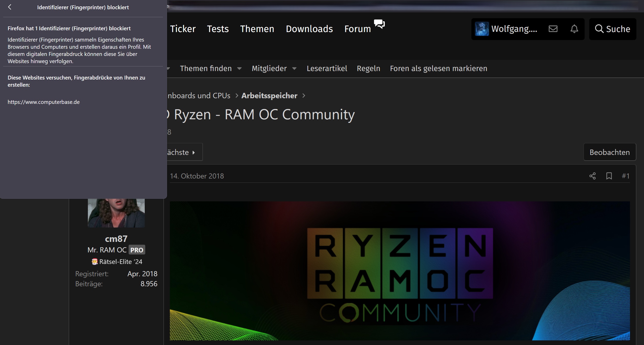The height and width of the screenshot is (345, 644).
Task: Open the Ticker menu item
Action: point(183,29)
